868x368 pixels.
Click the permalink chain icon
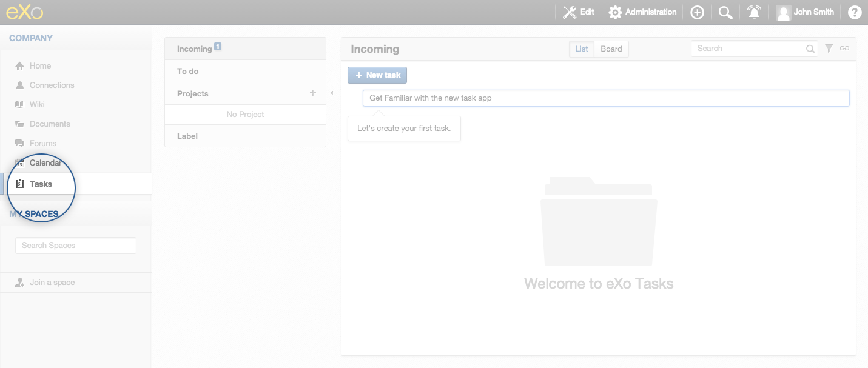[844, 48]
